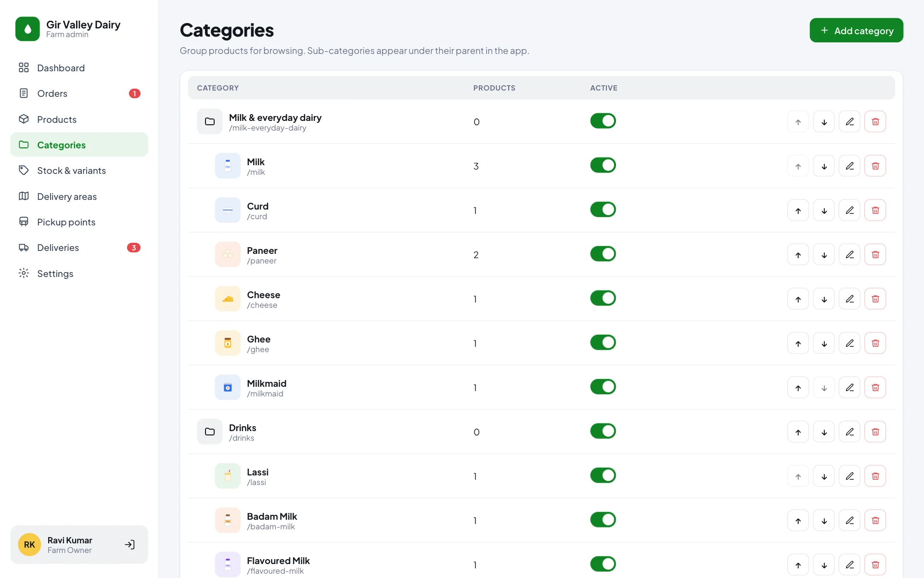Click the log out icon beside Ravi Kumar
The width and height of the screenshot is (924, 578).
pos(129,545)
